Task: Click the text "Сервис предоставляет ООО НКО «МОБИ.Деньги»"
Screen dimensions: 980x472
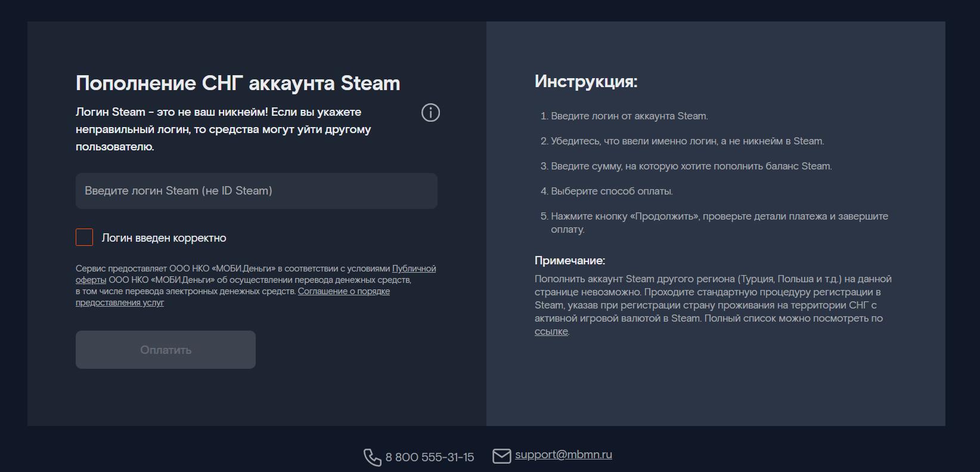Action: (x=175, y=269)
